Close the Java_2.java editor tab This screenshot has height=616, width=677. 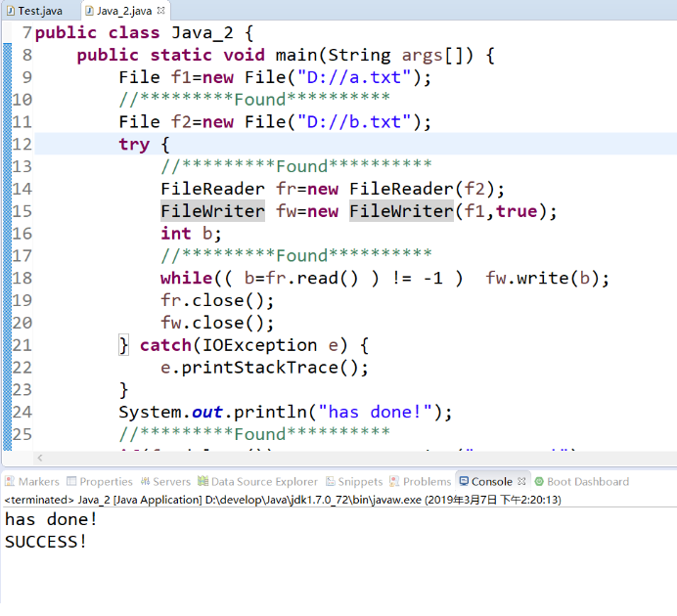161,11
